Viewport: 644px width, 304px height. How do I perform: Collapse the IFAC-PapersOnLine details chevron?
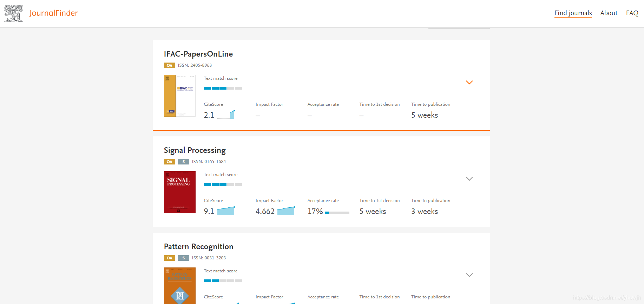coord(469,82)
